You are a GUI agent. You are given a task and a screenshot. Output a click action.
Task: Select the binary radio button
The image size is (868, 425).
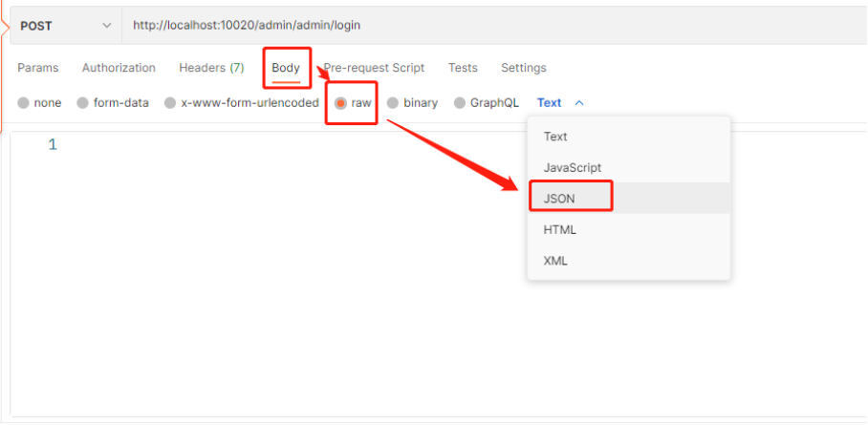coord(393,103)
